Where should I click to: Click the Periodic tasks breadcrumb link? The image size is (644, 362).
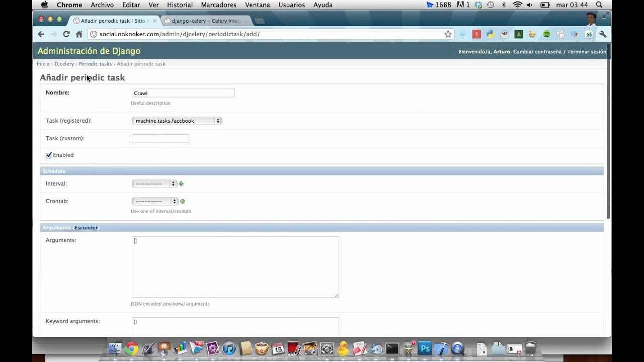click(x=95, y=64)
